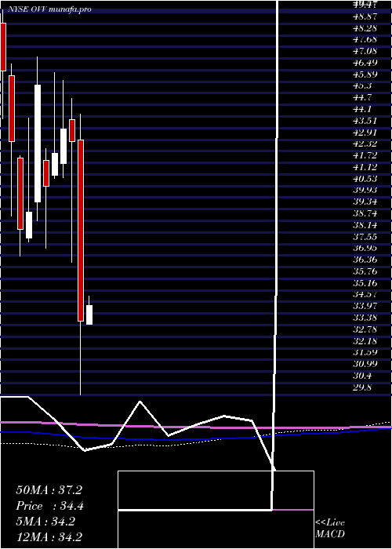Click the 32.18 price axis label
Viewport: 392px width, 549px height.
(365, 340)
